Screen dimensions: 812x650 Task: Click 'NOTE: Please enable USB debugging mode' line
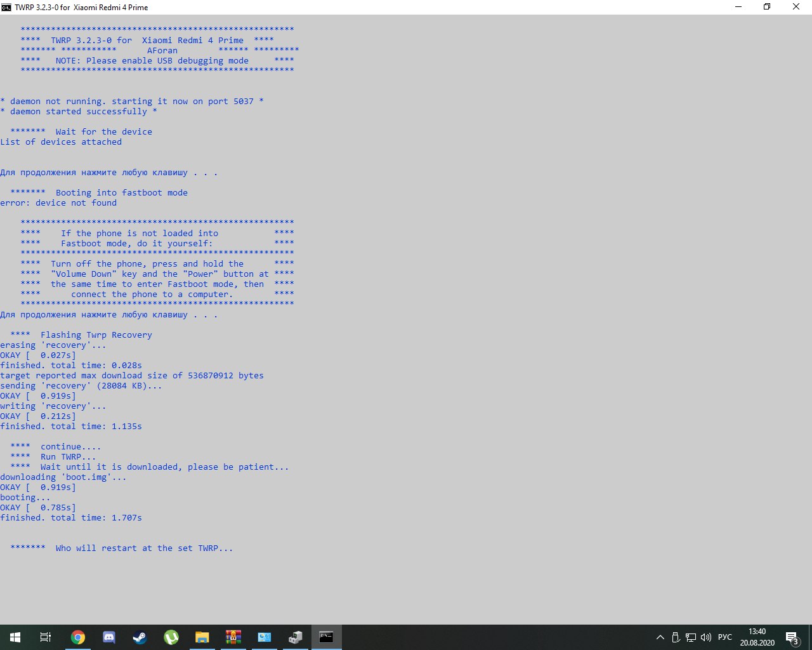152,61
